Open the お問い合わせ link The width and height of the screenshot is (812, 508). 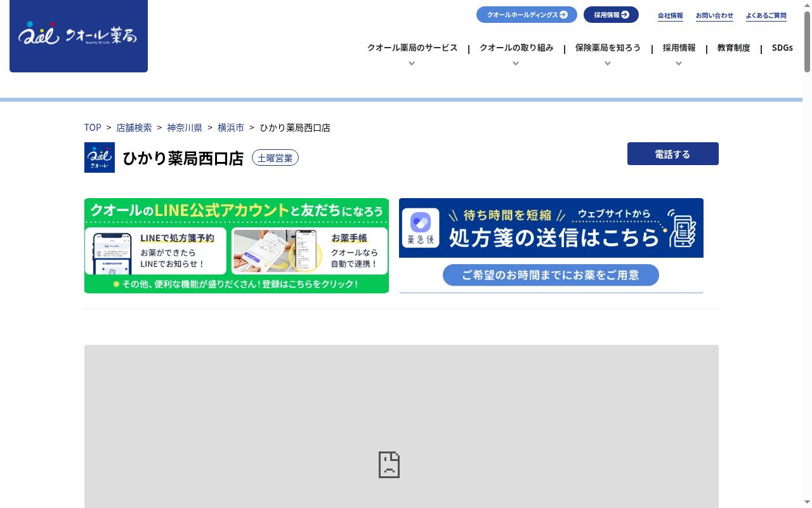[714, 15]
